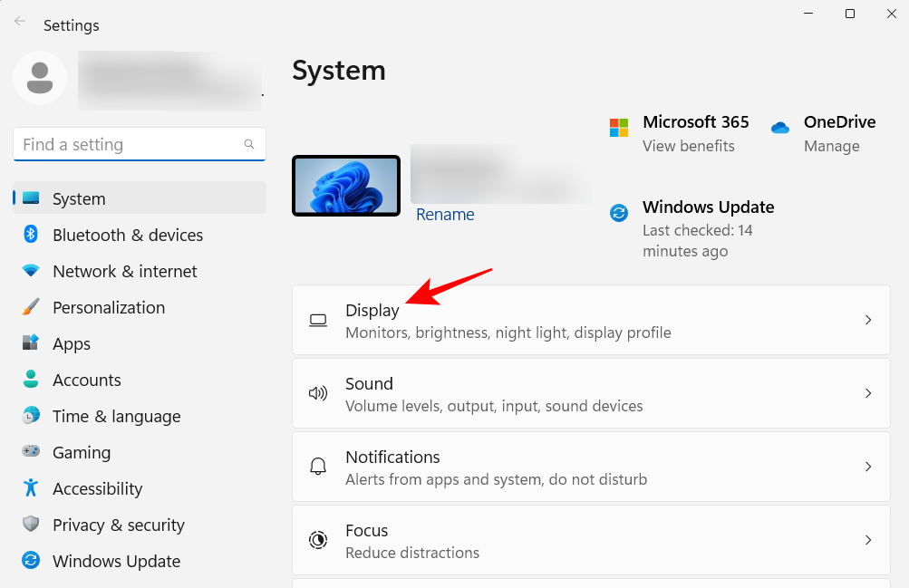Screen dimensions: 909x588
Task: Click the Personalization brush icon
Action: click(x=31, y=307)
